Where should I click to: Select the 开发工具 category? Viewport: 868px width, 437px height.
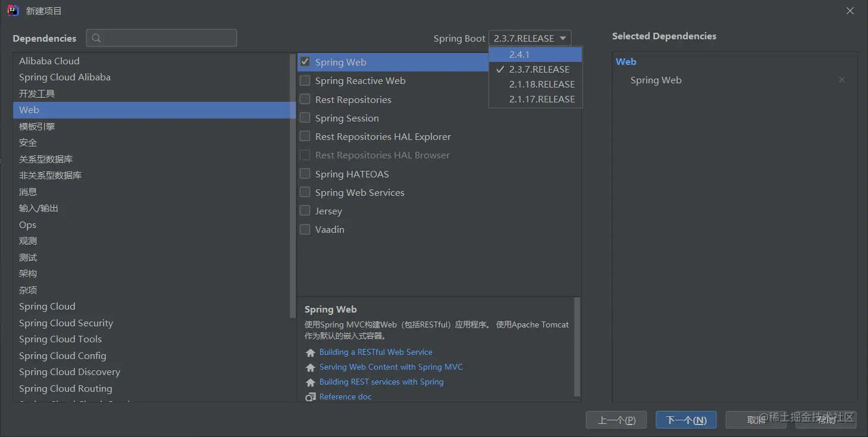[x=154, y=93]
